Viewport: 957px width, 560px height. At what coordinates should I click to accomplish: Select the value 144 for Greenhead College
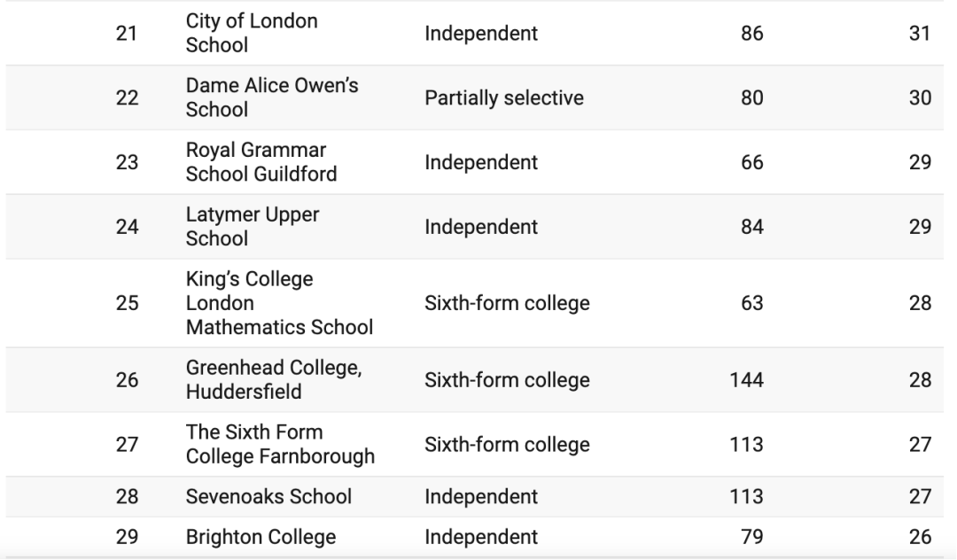(x=746, y=380)
